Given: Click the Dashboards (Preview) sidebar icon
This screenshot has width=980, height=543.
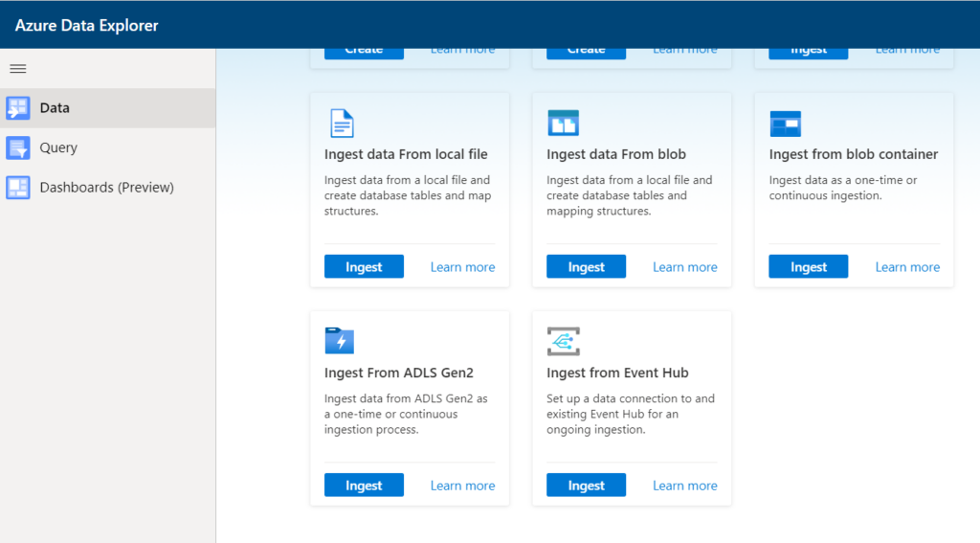Looking at the screenshot, I should pyautogui.click(x=18, y=188).
